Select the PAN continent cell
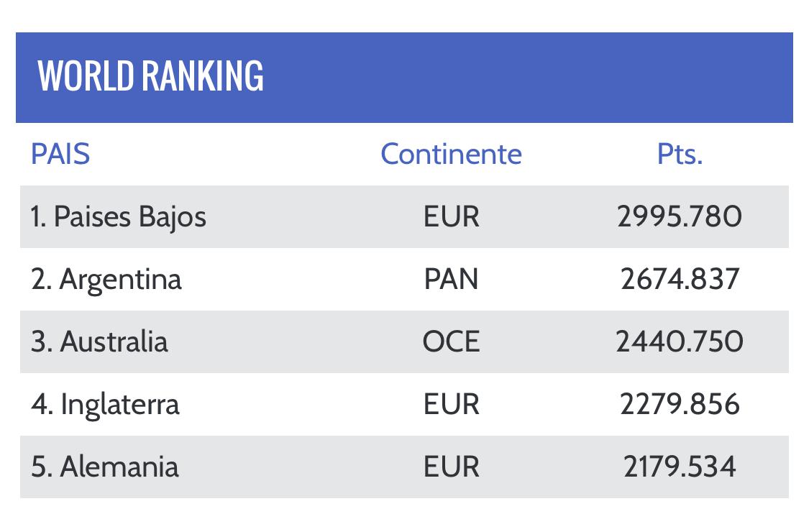The width and height of the screenshot is (809, 532). (x=451, y=279)
